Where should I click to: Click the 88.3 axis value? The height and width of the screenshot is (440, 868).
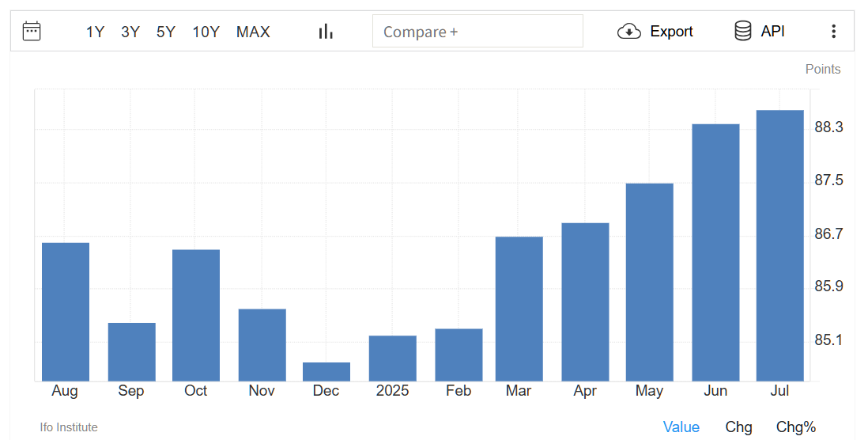(x=828, y=127)
